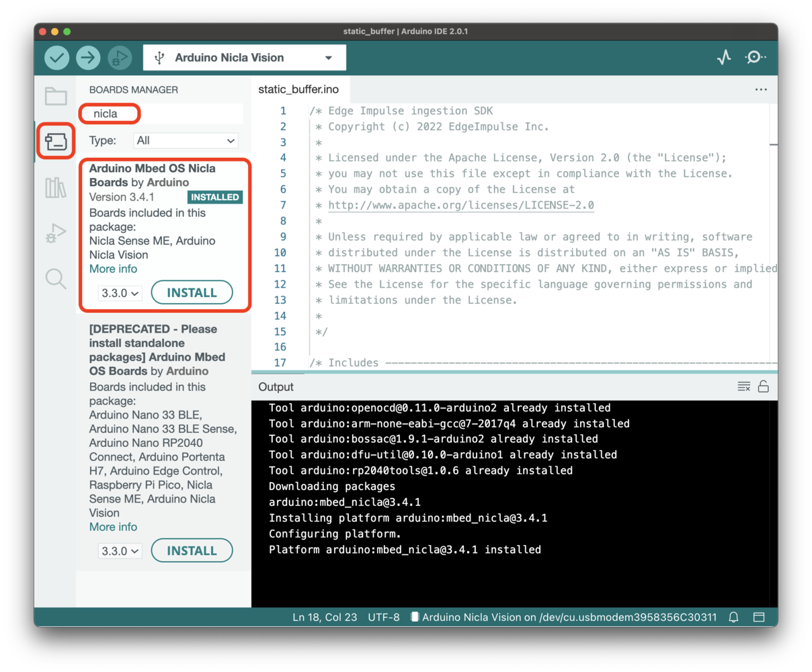Click output line about rp2040tools@1.0.6 already installed
This screenshot has height=672, width=812.
click(421, 470)
